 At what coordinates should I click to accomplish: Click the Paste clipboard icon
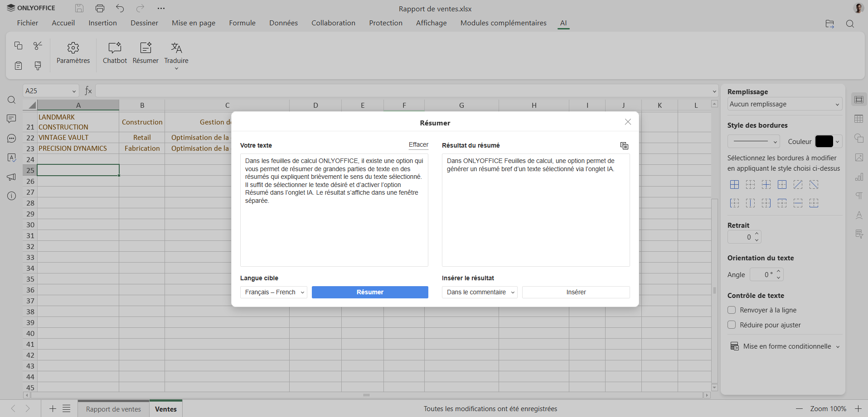coord(18,66)
